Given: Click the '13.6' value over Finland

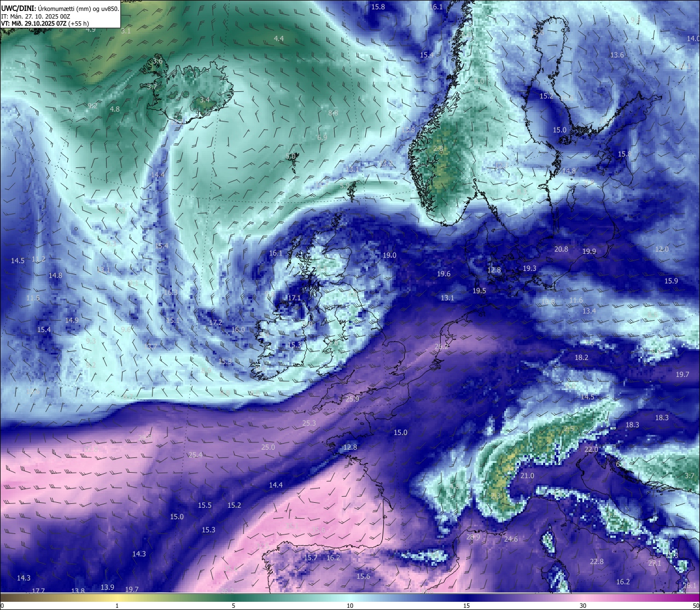Looking at the screenshot, I should click(x=617, y=55).
